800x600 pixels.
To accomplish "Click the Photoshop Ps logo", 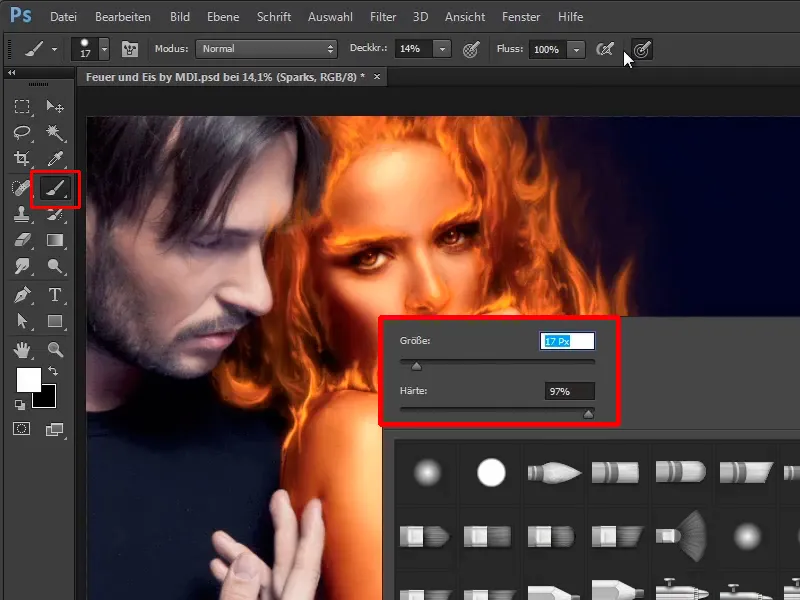I will pos(21,15).
